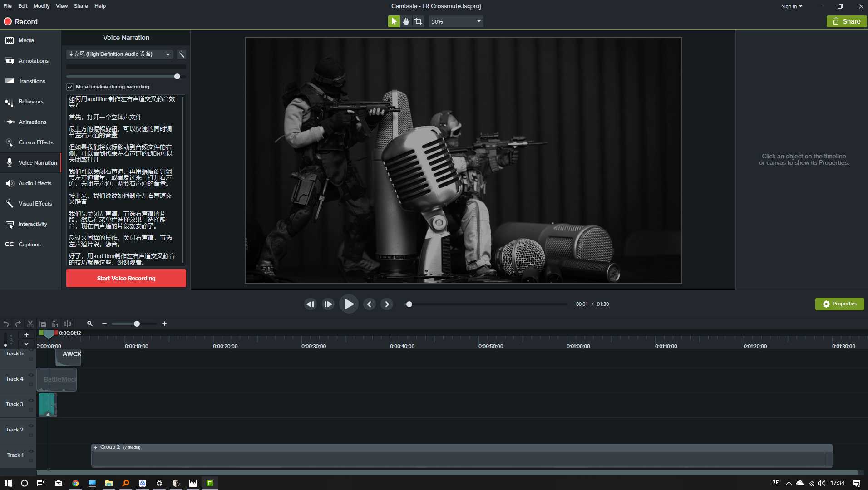Click the Undo arrow in timeline toolbar
This screenshot has height=490, width=868.
tap(6, 323)
